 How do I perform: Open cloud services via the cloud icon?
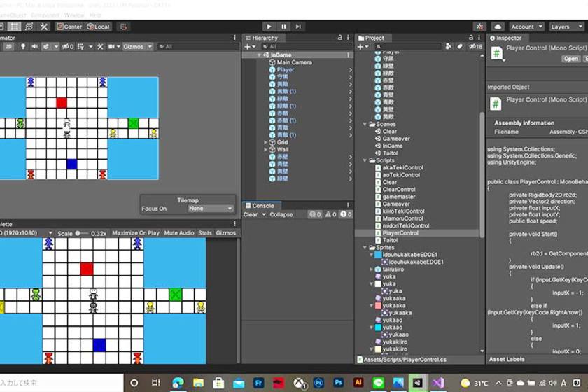tap(498, 27)
